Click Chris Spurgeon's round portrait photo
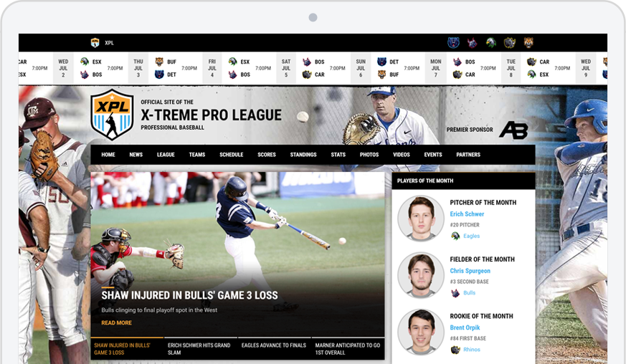Viewport: 626px width, 364px height. (x=421, y=275)
